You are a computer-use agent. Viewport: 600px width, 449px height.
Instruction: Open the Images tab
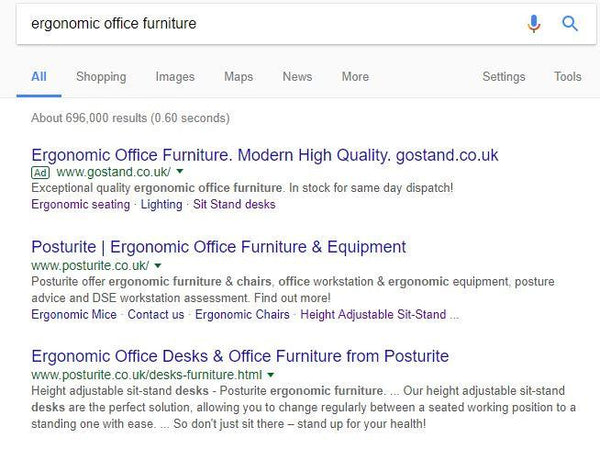point(175,77)
